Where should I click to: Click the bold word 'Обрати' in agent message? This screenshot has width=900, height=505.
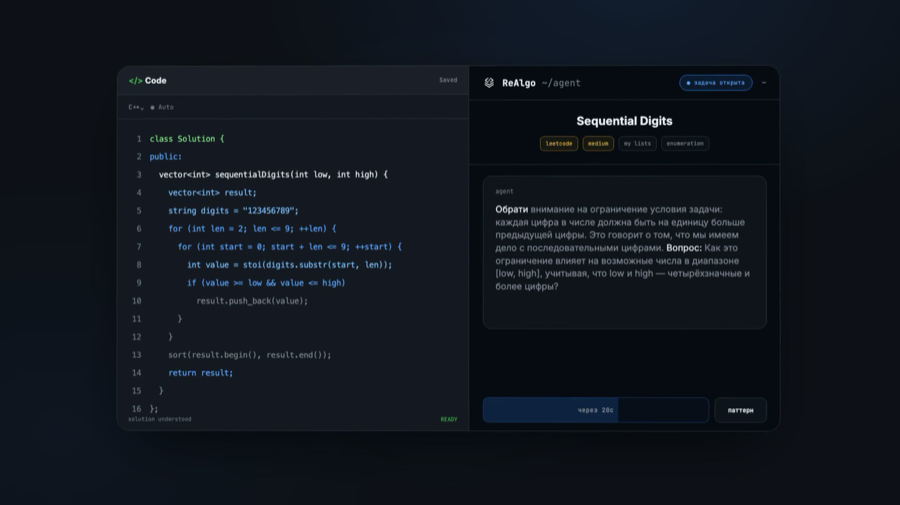pos(511,209)
